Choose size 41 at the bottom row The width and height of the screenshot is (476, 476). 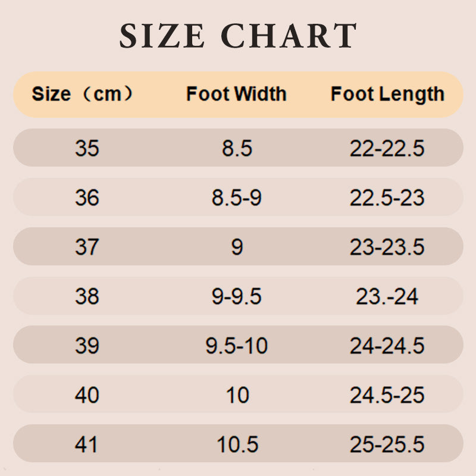click(87, 444)
